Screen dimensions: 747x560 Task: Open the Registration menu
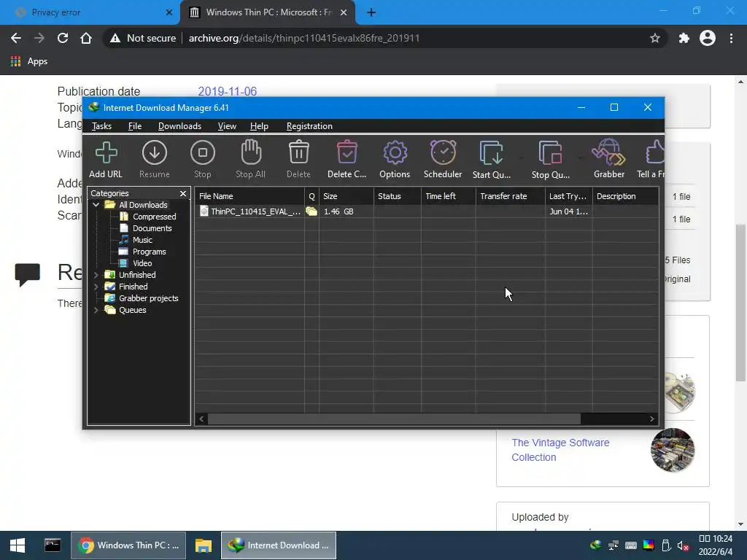pos(309,126)
